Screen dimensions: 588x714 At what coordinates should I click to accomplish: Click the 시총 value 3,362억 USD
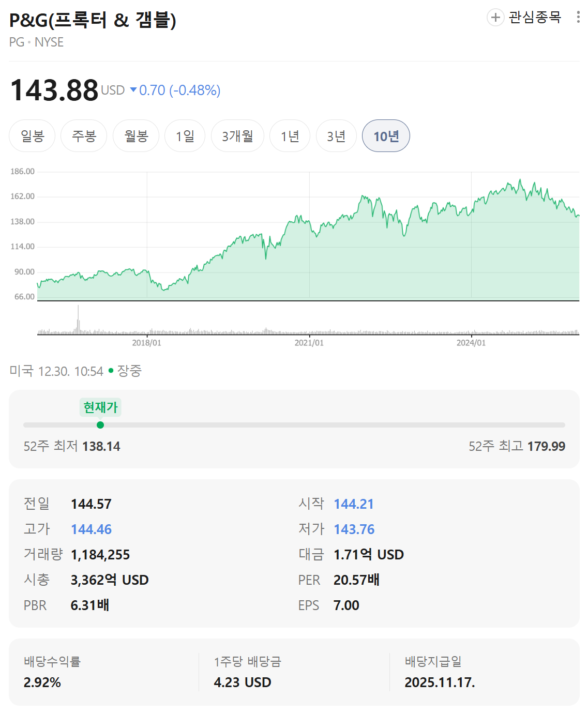[110, 580]
